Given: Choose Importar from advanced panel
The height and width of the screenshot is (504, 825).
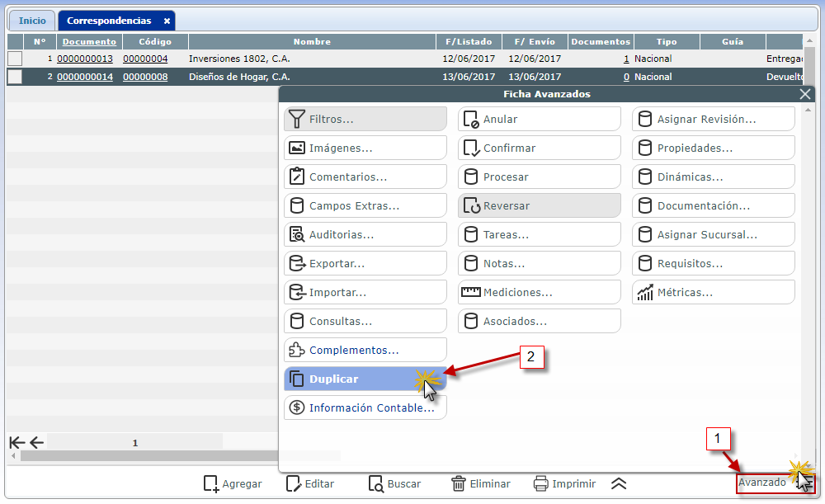Looking at the screenshot, I should (365, 293).
